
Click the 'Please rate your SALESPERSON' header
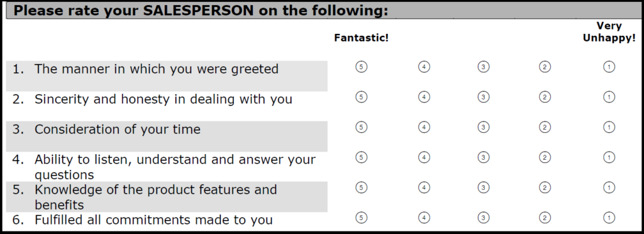click(201, 10)
